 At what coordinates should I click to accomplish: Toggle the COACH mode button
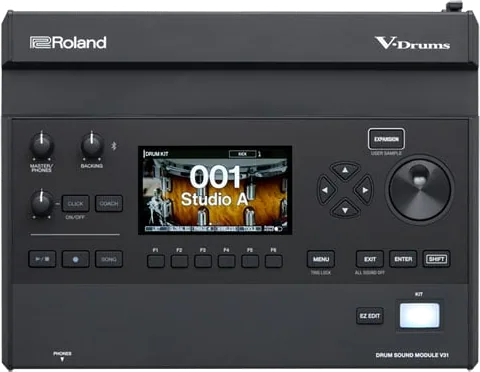109,203
